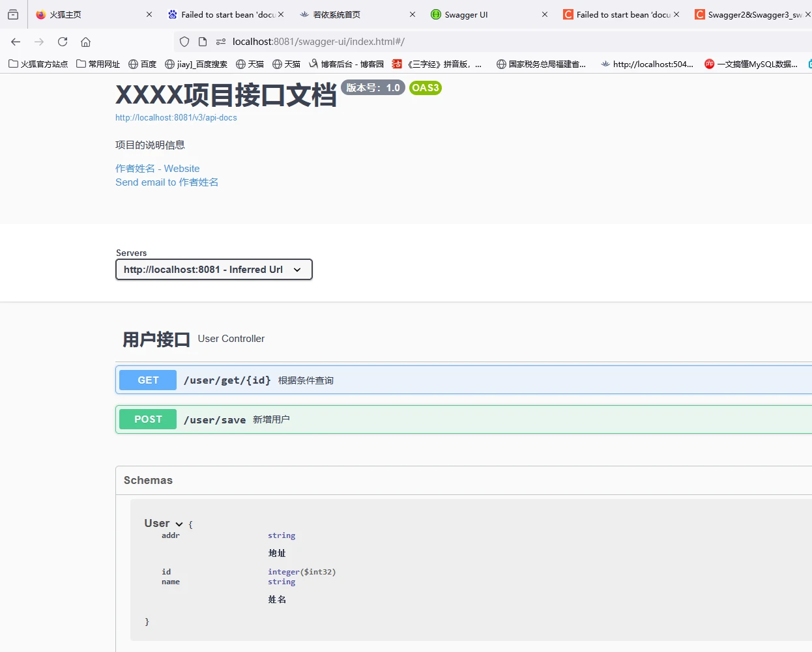Viewport: 812px width, 652px height.
Task: Click the 项目的说明信息 description text
Action: 150,145
